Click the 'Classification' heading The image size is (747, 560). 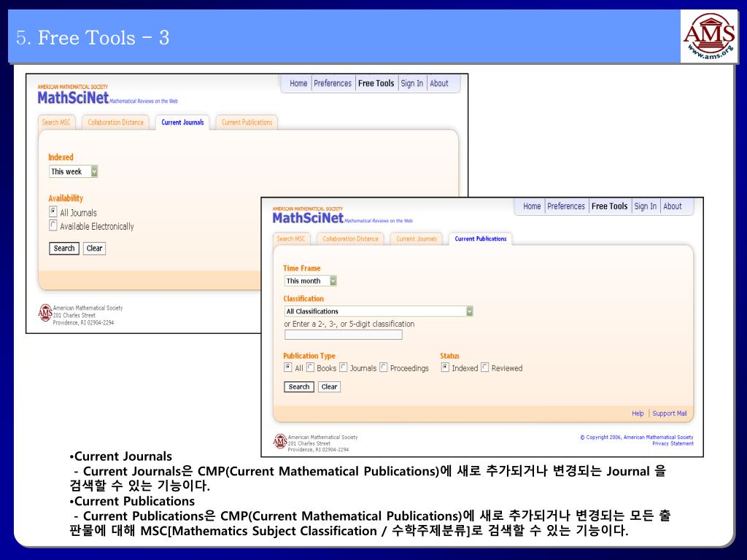pos(303,298)
